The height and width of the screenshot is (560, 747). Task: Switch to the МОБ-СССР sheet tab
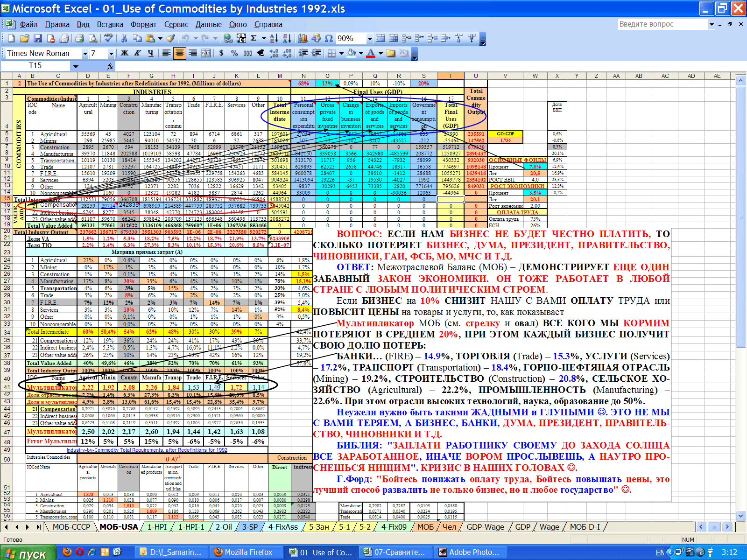[x=71, y=527]
